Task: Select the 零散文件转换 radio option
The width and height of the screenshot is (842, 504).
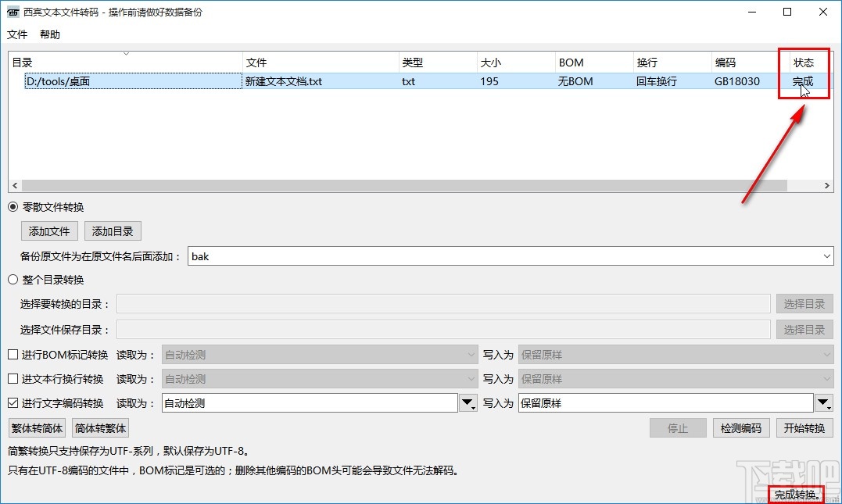Action: coord(12,206)
